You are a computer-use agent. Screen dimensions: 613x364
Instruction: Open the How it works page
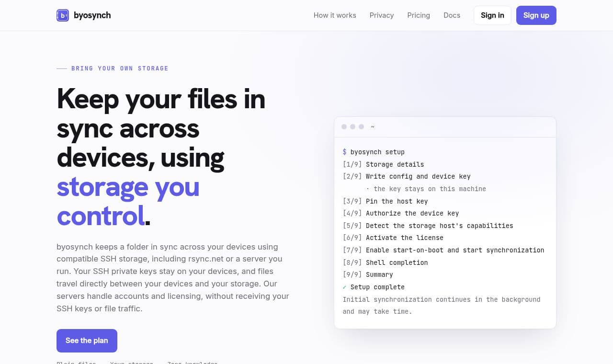[335, 15]
